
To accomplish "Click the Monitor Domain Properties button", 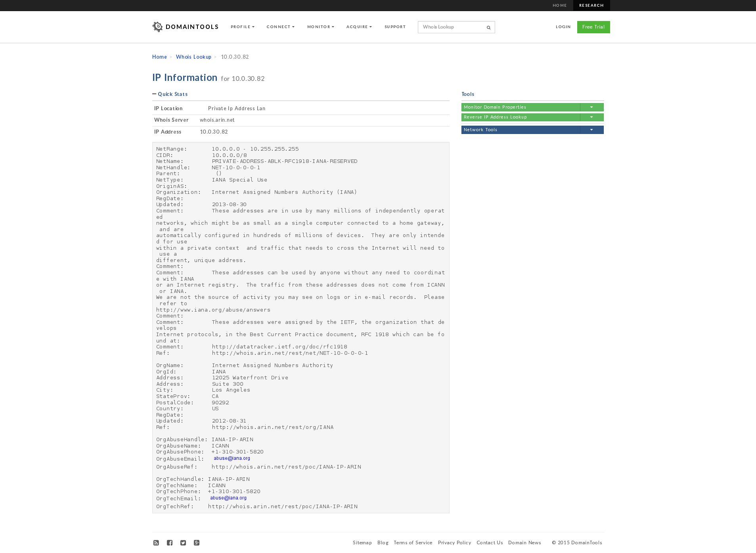I will coord(521,107).
